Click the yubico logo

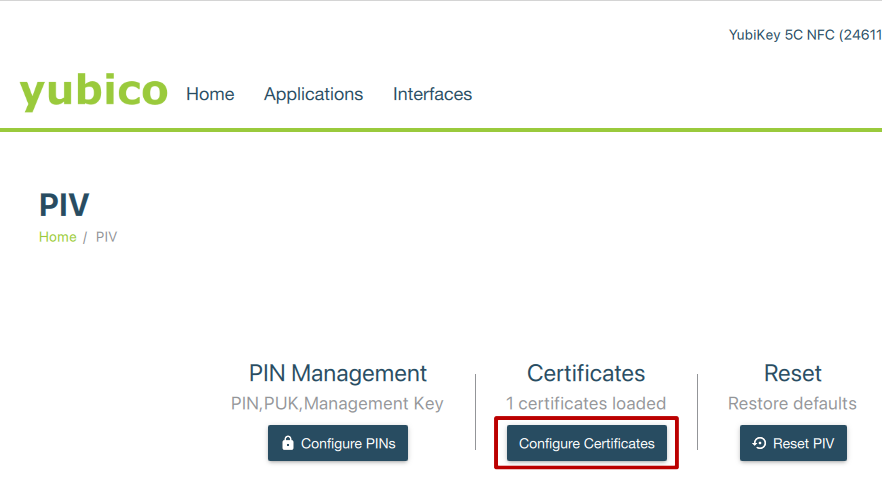[93, 92]
